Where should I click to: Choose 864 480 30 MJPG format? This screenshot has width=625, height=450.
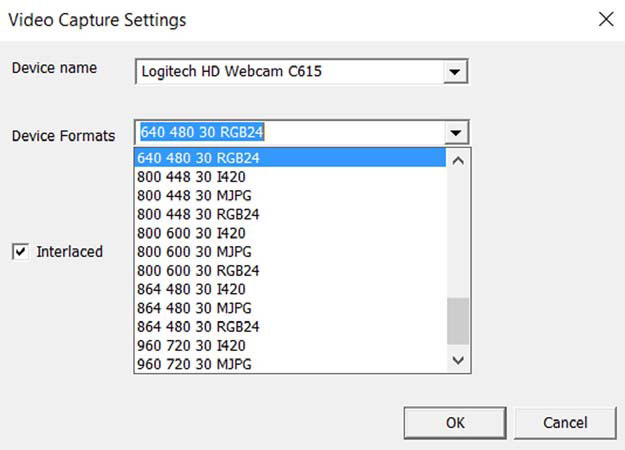[291, 308]
